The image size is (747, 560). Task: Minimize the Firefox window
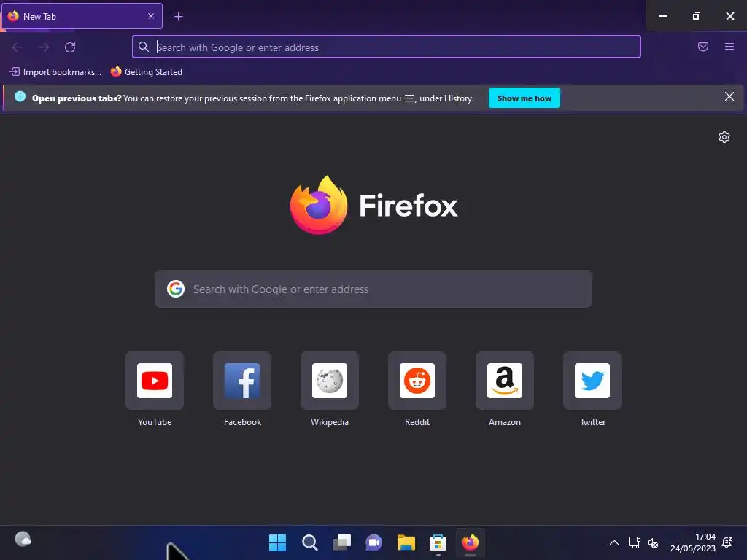662,16
